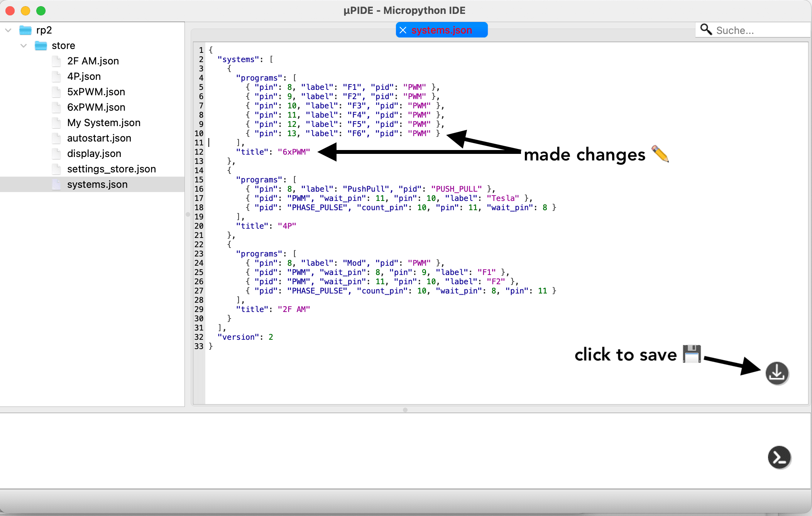Click the magnifying glass search icon

tap(706, 29)
